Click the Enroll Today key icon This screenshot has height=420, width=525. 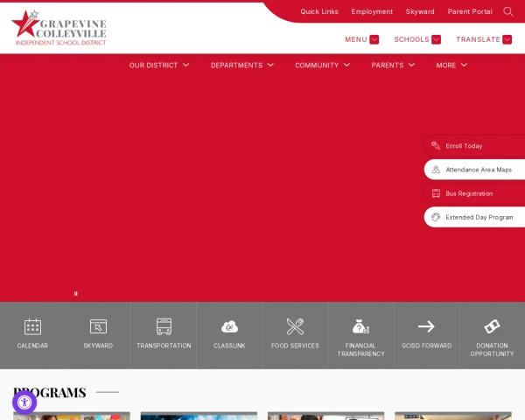436,146
